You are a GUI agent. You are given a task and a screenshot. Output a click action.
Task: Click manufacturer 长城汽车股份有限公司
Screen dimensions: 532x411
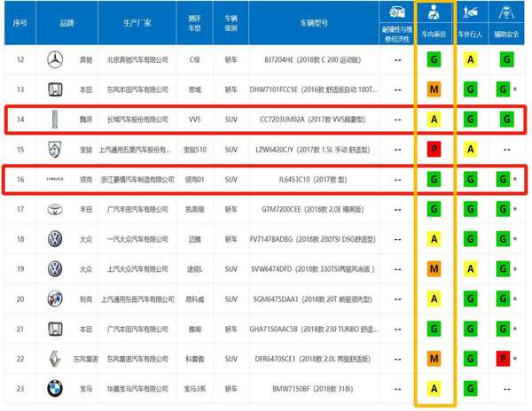pyautogui.click(x=137, y=120)
